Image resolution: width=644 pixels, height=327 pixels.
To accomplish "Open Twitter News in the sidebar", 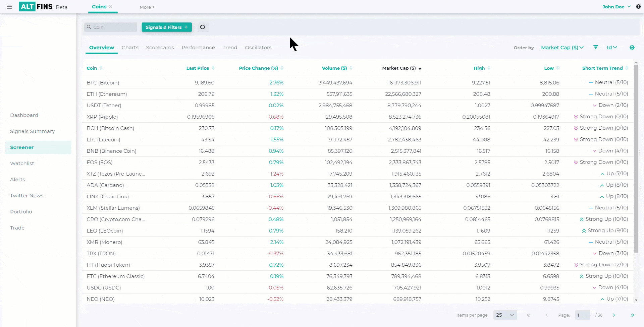I will tap(27, 196).
